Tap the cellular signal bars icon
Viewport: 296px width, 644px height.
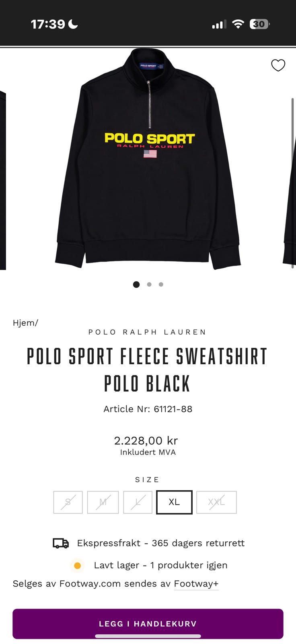coord(219,25)
